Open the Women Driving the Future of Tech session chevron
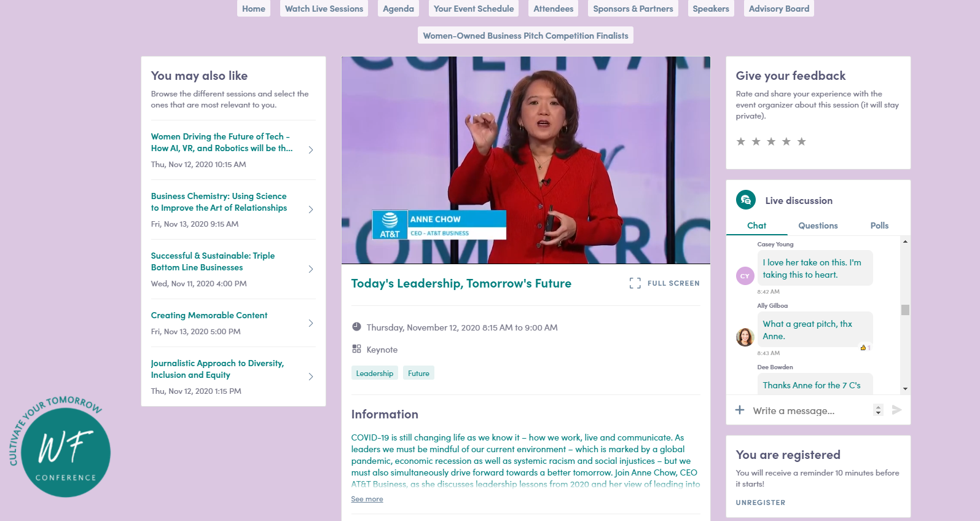980x521 pixels. point(311,150)
